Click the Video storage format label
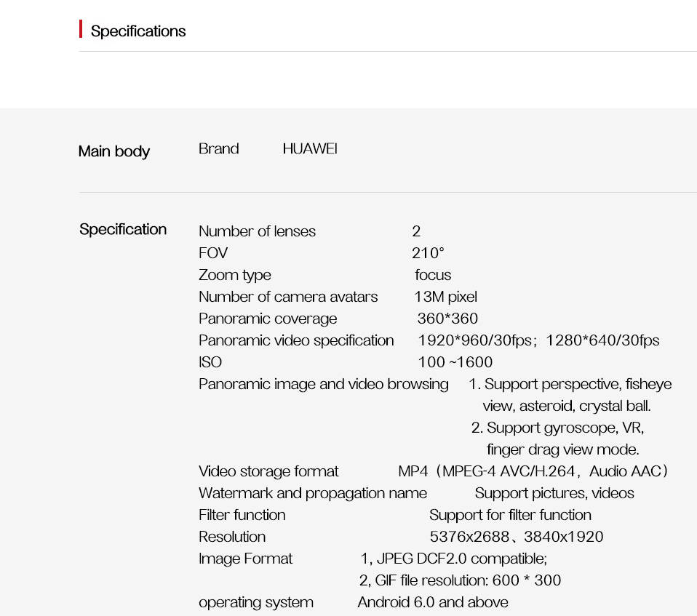Image resolution: width=697 pixels, height=616 pixels. pyautogui.click(x=268, y=471)
